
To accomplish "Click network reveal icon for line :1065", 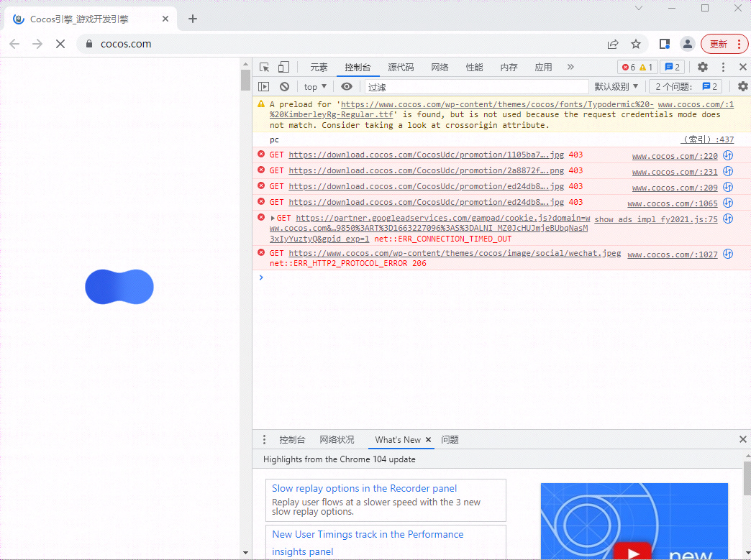I will [x=728, y=203].
